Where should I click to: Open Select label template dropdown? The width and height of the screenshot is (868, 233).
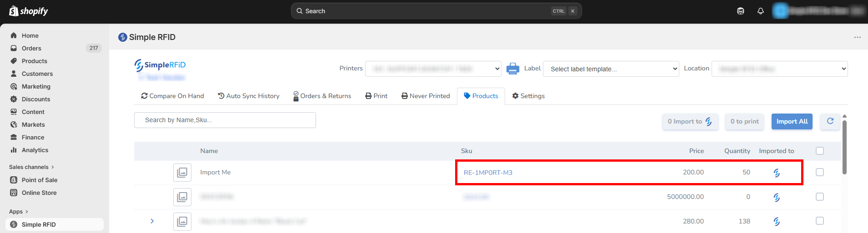pyautogui.click(x=611, y=69)
